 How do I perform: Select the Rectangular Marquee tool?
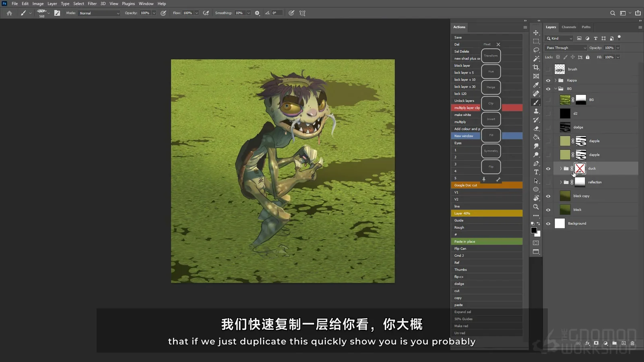(536, 41)
